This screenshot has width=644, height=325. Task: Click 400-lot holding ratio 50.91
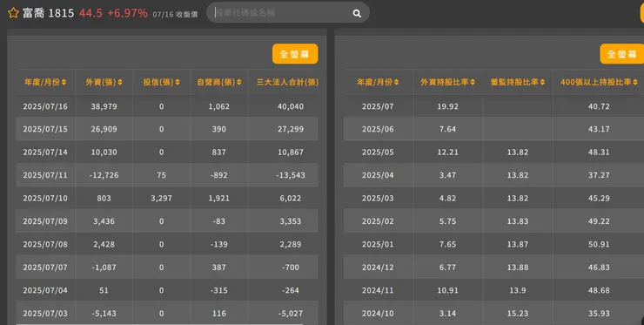599,244
